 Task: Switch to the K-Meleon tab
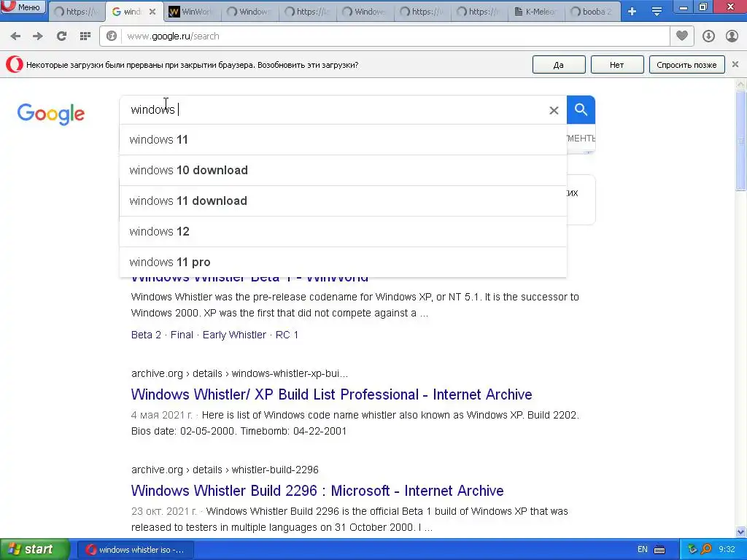tap(536, 12)
